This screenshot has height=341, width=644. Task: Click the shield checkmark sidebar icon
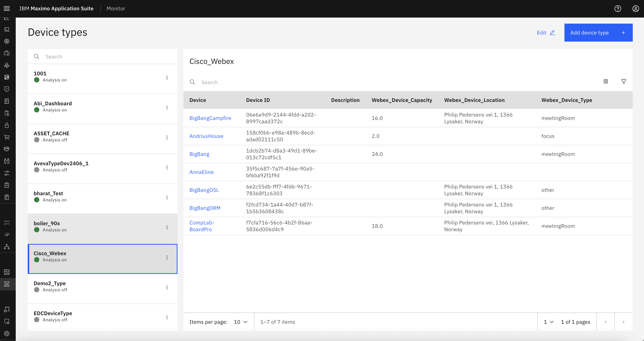7,89
